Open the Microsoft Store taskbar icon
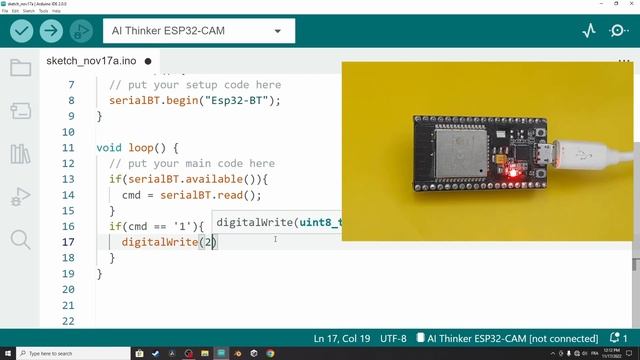The width and height of the screenshot is (640, 360). (x=139, y=353)
